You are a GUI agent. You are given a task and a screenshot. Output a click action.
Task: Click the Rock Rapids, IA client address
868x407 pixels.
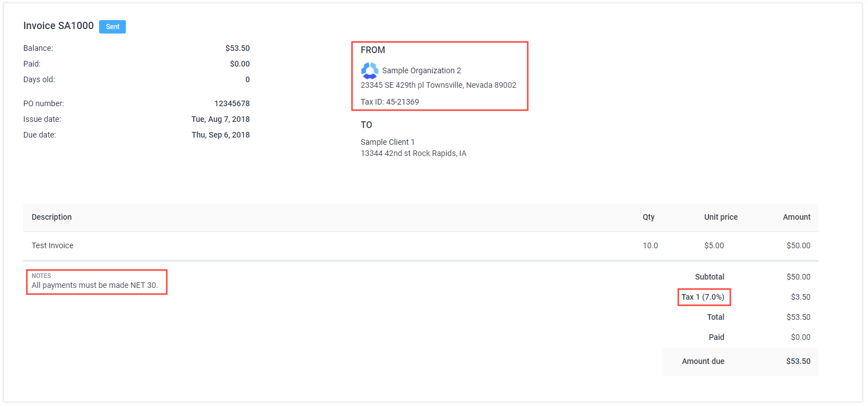413,153
